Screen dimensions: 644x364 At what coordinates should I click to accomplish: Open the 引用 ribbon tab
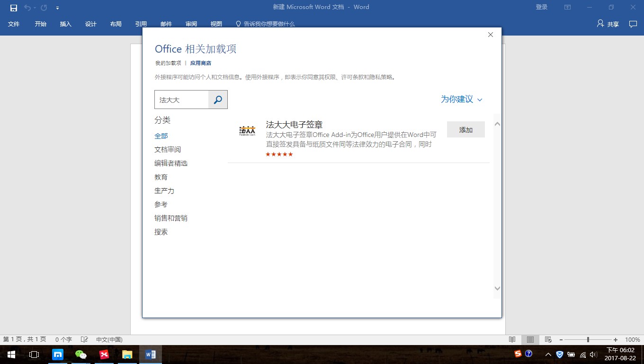[x=141, y=24]
